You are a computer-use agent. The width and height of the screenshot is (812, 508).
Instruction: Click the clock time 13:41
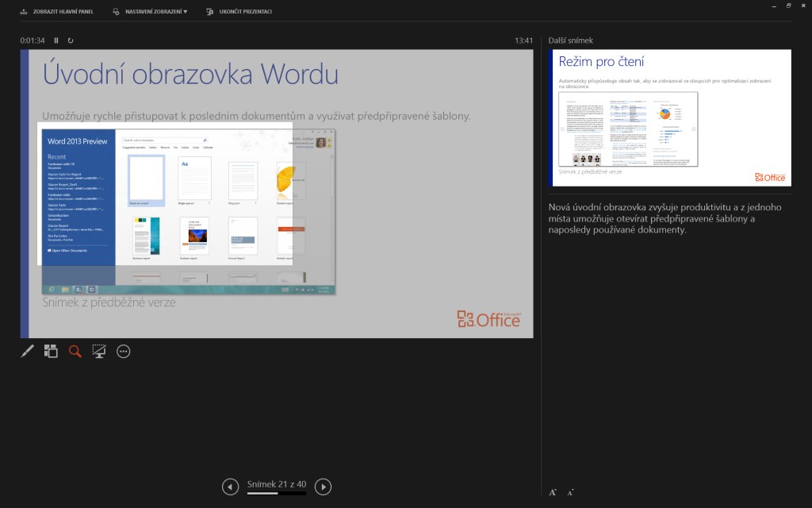click(523, 40)
